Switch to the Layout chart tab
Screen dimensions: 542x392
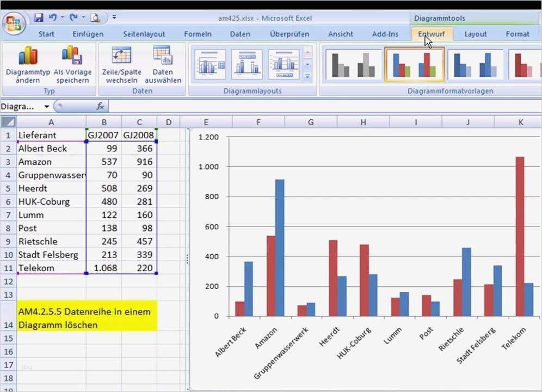[475, 34]
